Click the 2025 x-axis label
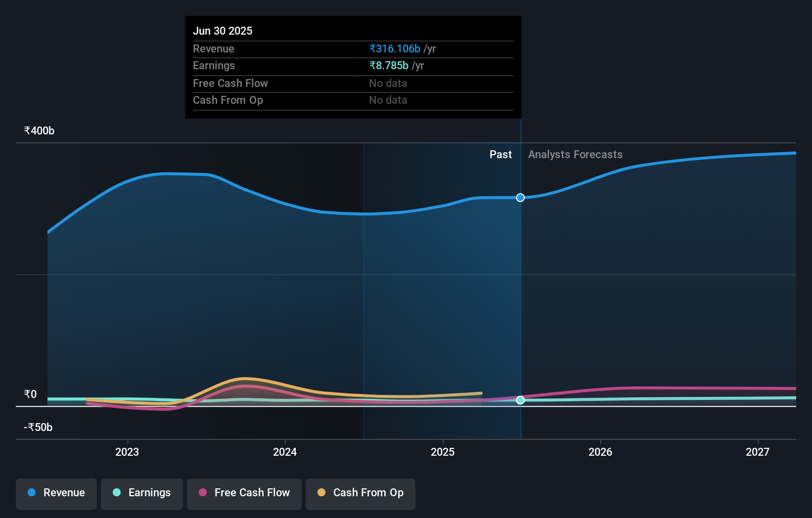 (443, 452)
